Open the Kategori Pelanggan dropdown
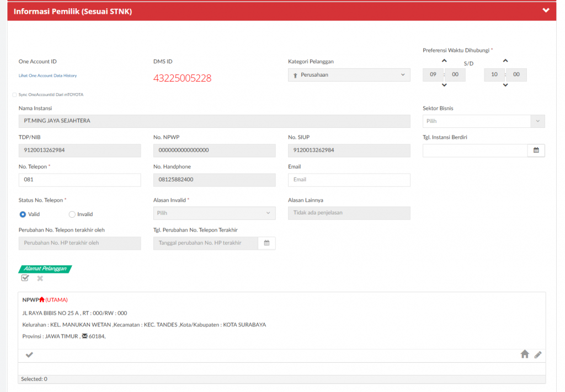Screen dimensions: 565x392 coord(349,75)
